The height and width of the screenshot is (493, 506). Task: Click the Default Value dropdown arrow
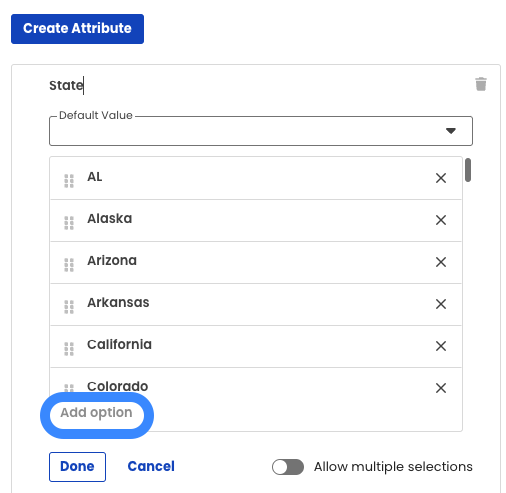pos(451,131)
